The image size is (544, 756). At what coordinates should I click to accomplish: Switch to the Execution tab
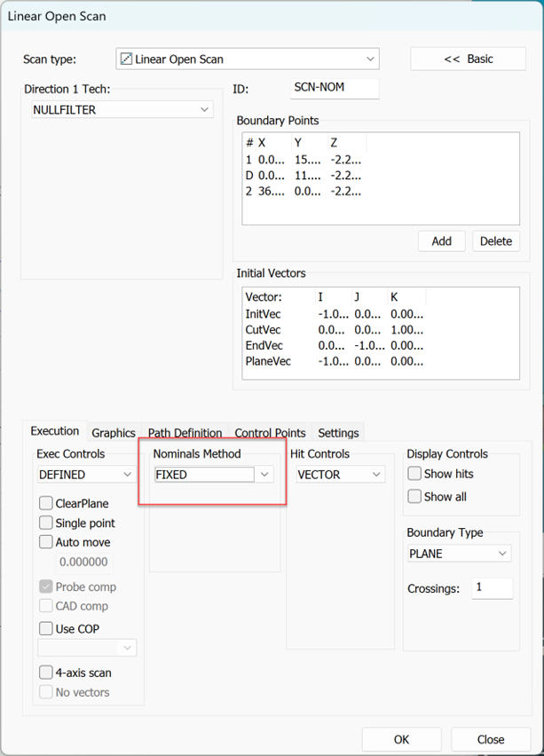pos(54,431)
